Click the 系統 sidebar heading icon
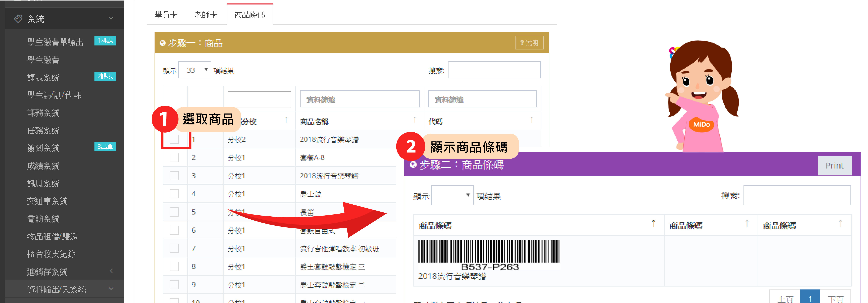Screen dimensions: 868x303 click(18, 19)
